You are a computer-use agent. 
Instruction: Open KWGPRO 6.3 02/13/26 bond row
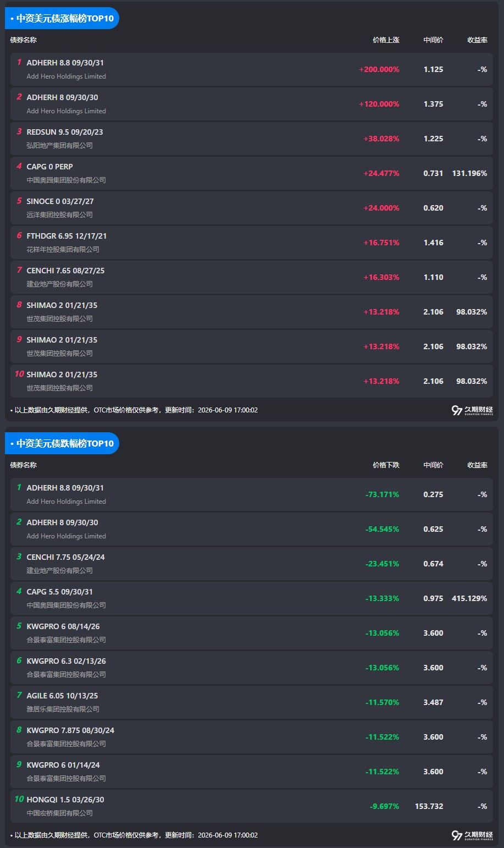[252, 668]
